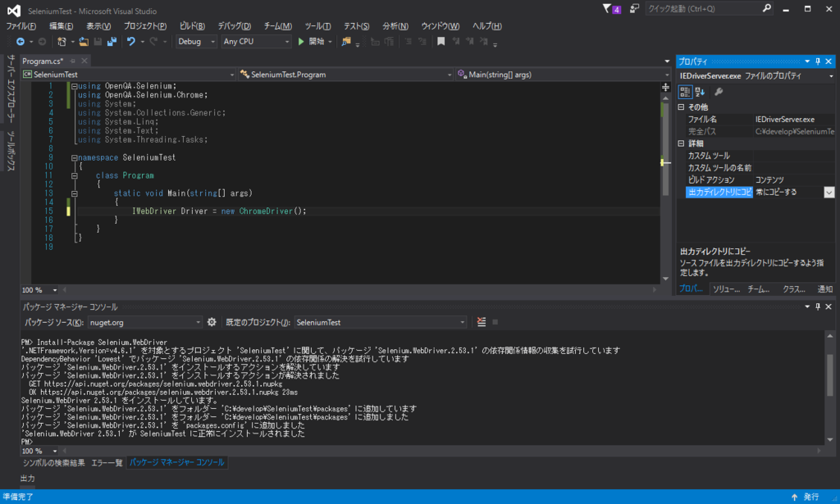The width and height of the screenshot is (840, 504).
Task: Click the editor vertical scrollbar thumb
Action: [x=665, y=149]
